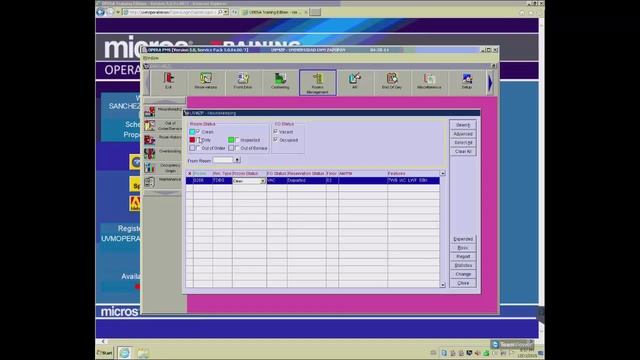Toggle the Occupied FO status checkbox
Viewport: 640px width, 360px height.
click(x=276, y=140)
